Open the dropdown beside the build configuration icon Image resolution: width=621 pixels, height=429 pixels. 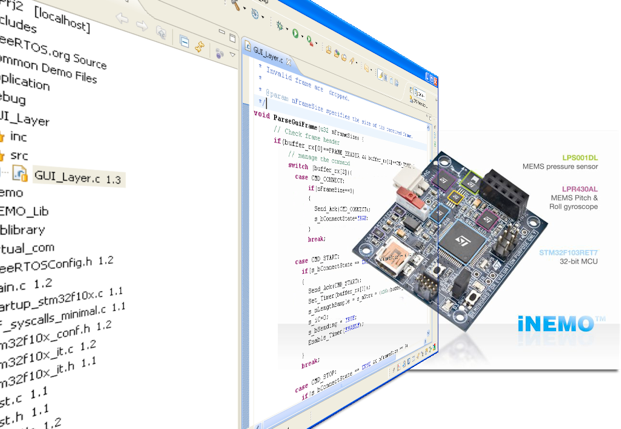coord(263,17)
